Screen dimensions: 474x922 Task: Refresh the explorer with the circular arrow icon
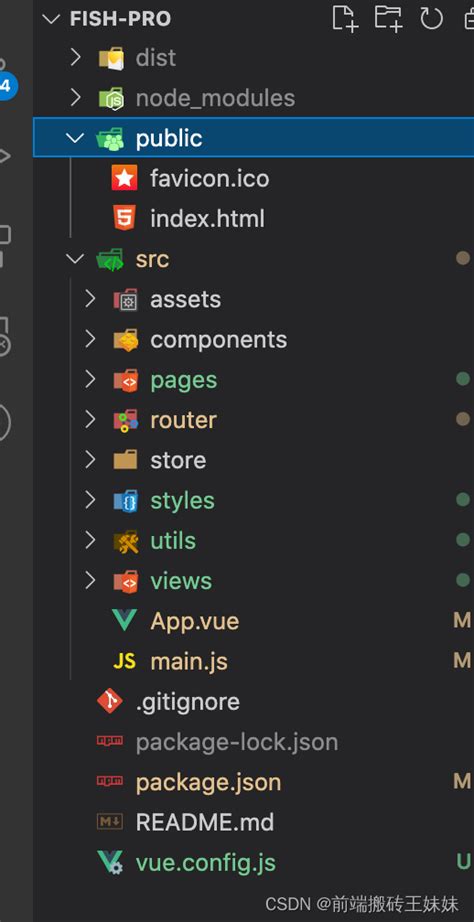tap(431, 18)
